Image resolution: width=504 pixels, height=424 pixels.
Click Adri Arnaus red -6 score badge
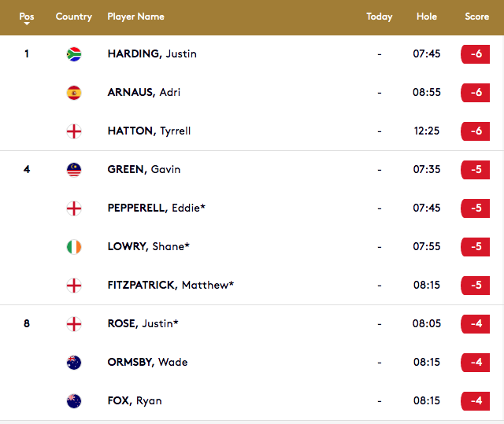475,93
